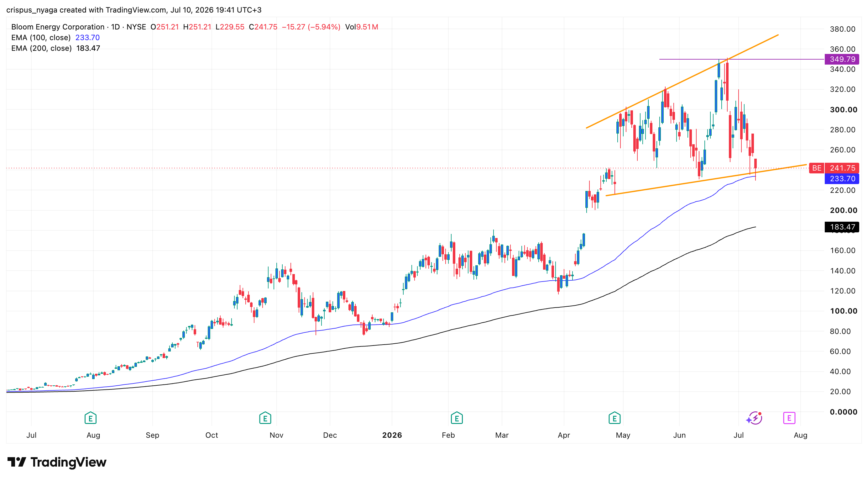Click the late-April earnings E marker

(614, 418)
